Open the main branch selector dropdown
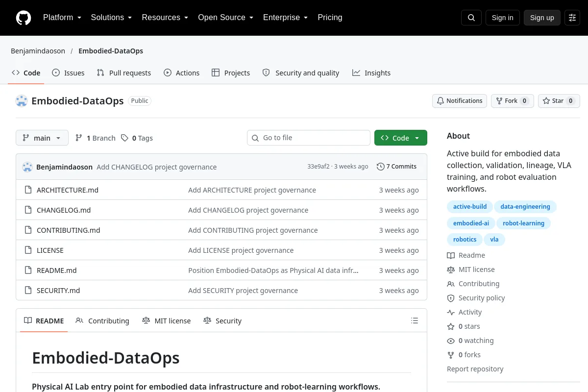588x392 pixels. click(x=42, y=138)
